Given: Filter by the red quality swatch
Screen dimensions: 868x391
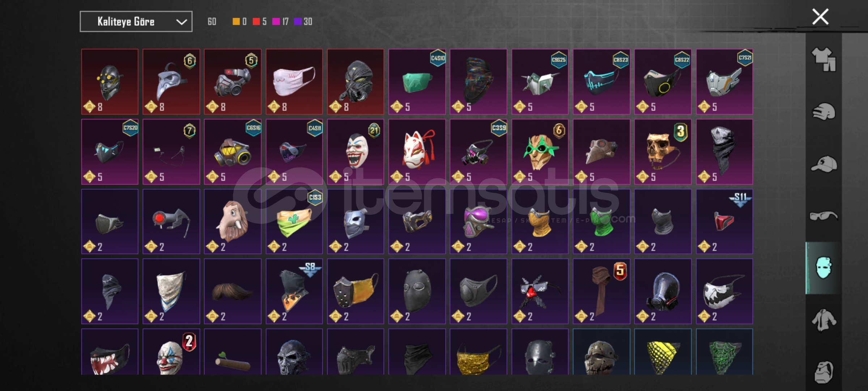Looking at the screenshot, I should (256, 22).
